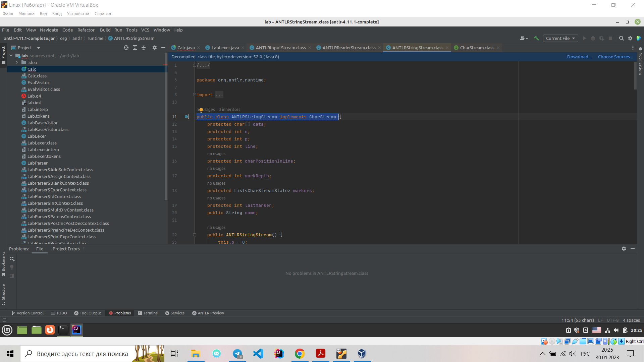Open Problems panel settings gear
The height and width of the screenshot is (362, 644).
tap(624, 249)
